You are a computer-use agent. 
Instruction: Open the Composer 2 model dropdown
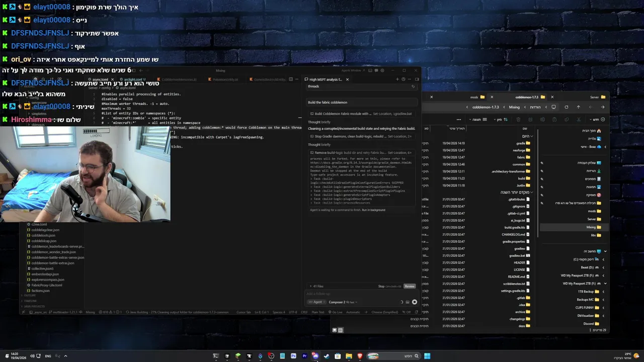pos(342,302)
